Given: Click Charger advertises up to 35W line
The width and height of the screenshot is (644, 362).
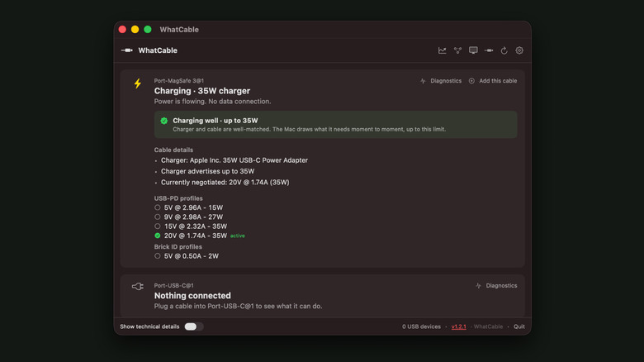Looking at the screenshot, I should (207, 172).
